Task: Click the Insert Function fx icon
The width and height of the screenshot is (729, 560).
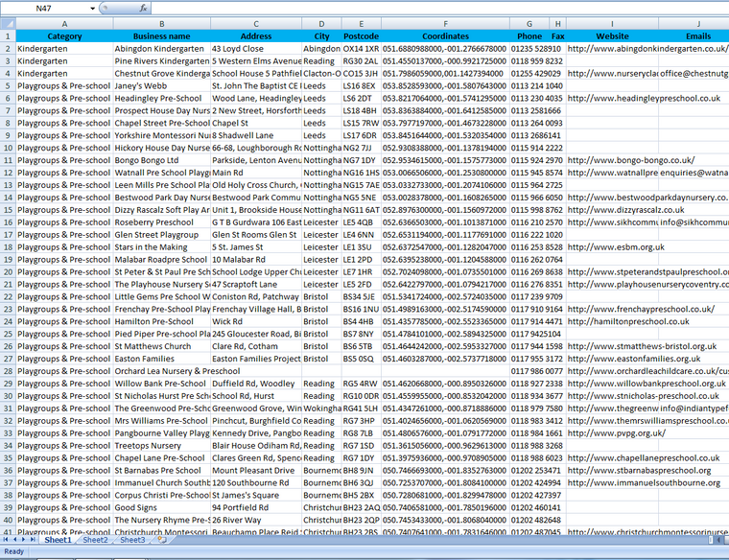Action: pyautogui.click(x=143, y=8)
